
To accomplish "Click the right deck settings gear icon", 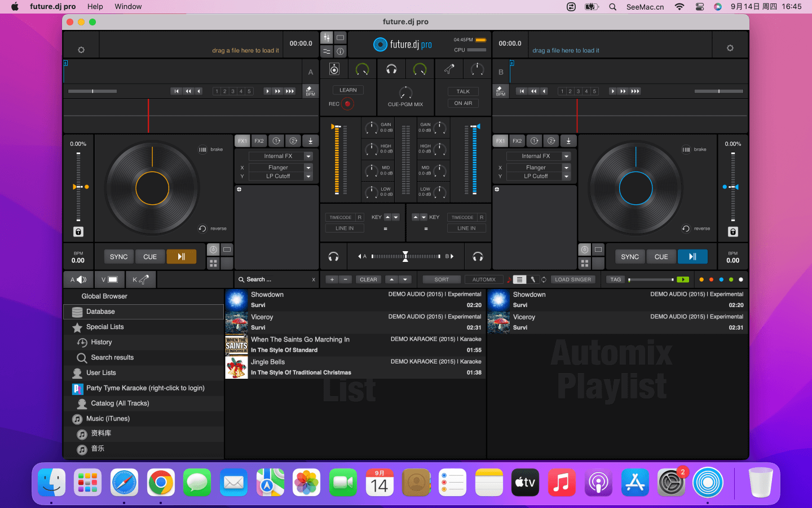I will click(x=730, y=49).
